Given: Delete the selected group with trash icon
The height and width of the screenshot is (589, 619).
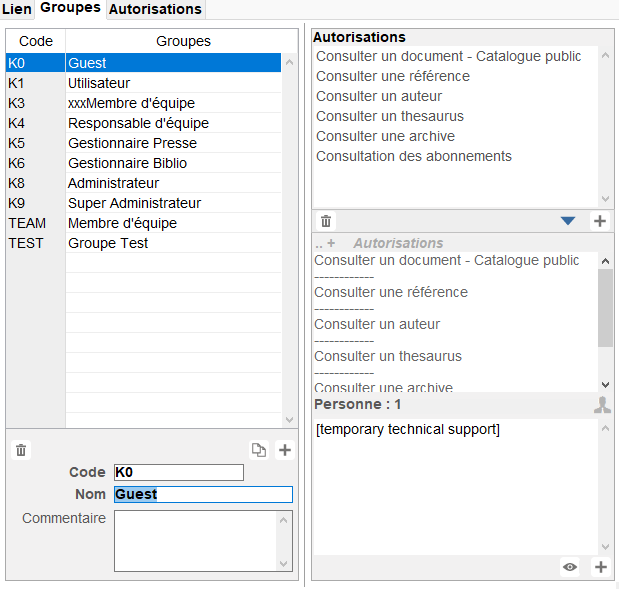Looking at the screenshot, I should (21, 450).
